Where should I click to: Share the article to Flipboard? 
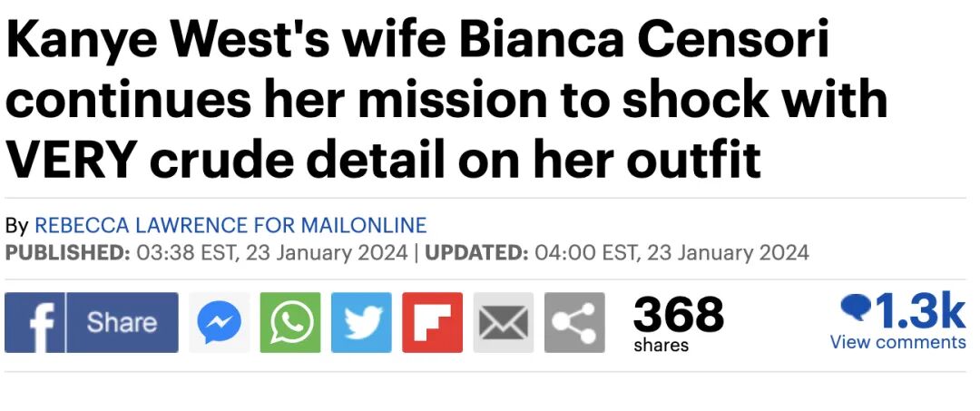(x=432, y=323)
